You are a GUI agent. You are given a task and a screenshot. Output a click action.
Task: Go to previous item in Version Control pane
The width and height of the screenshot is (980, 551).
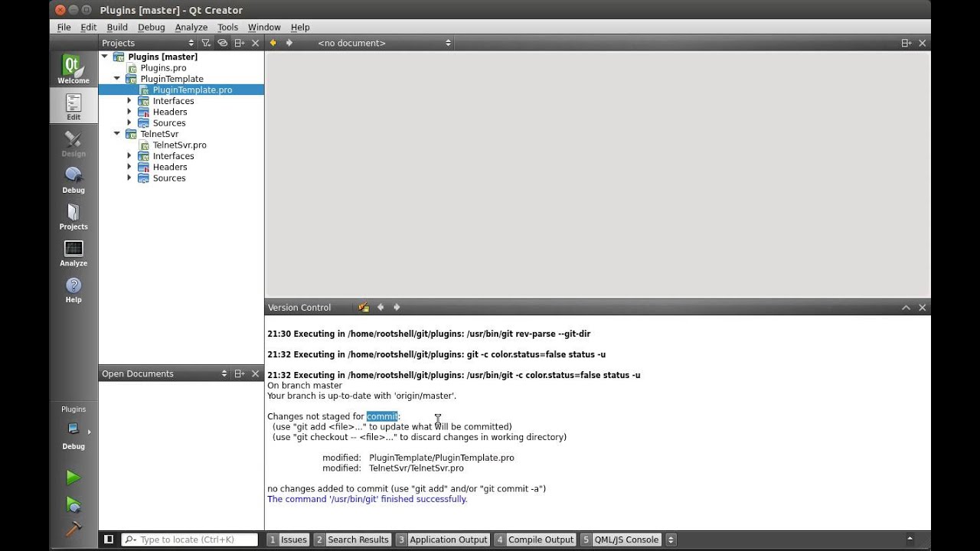[x=381, y=308]
